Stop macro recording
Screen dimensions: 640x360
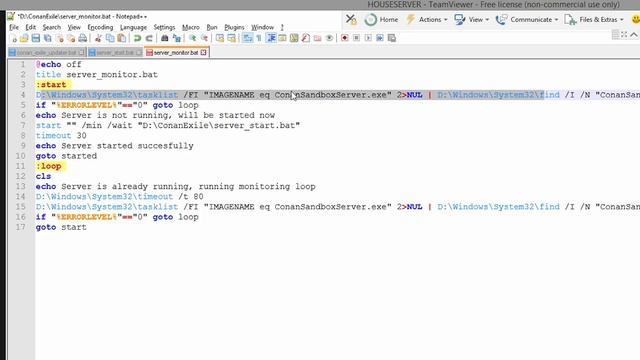(x=356, y=38)
